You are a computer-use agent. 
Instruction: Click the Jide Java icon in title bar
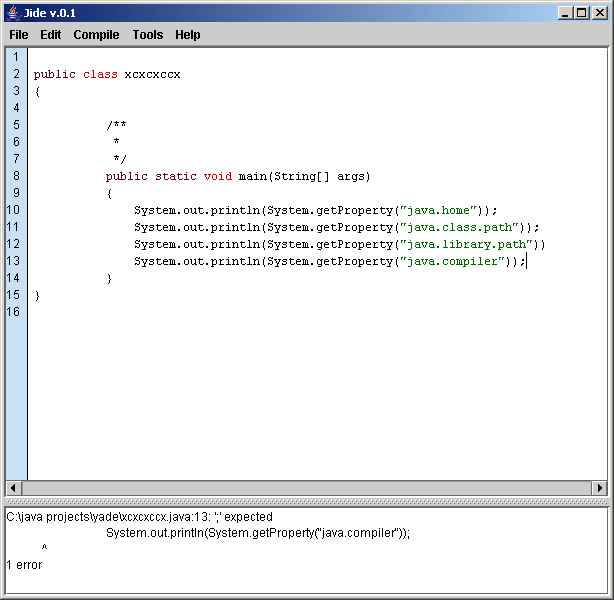click(x=14, y=13)
